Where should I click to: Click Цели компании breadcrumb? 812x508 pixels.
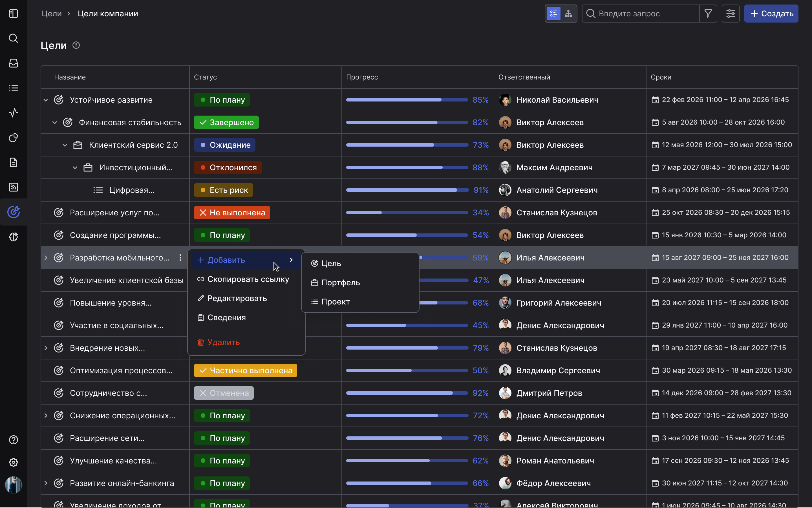pyautogui.click(x=108, y=14)
